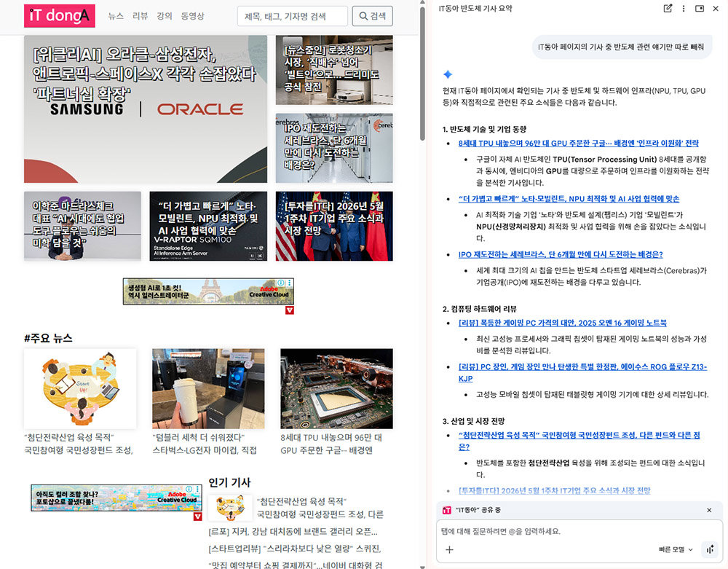Open the [르포] 지커, 강남 대치동 popular article

[x=293, y=531]
